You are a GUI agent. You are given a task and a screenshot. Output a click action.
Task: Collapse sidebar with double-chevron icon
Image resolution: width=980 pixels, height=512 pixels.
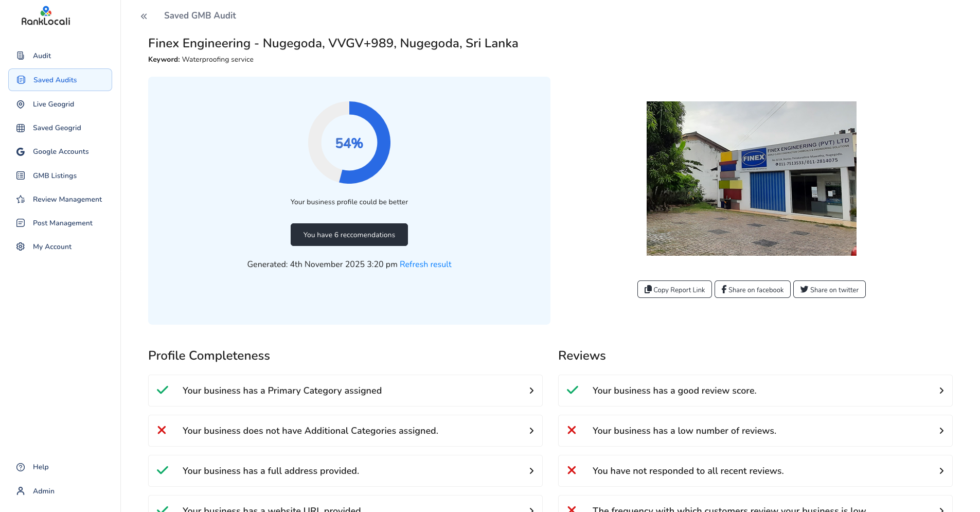click(144, 16)
